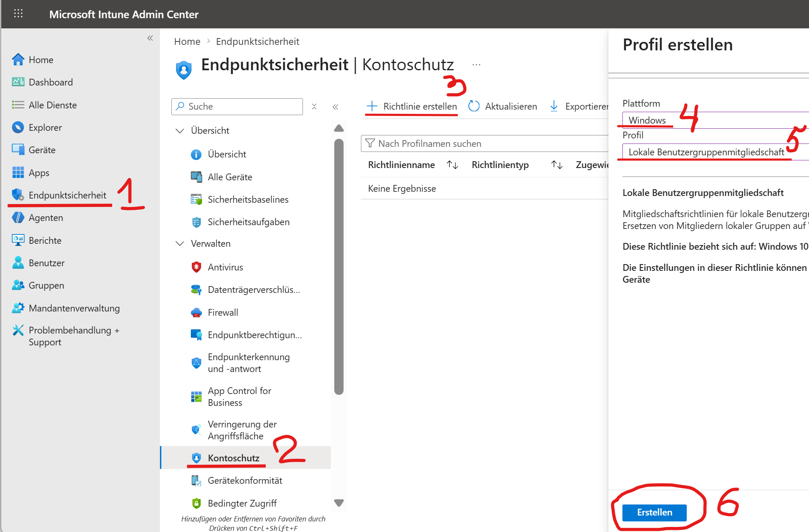Viewport: 809px width, 532px height.
Task: Click the Aktualisieren refresh icon
Action: tap(474, 106)
